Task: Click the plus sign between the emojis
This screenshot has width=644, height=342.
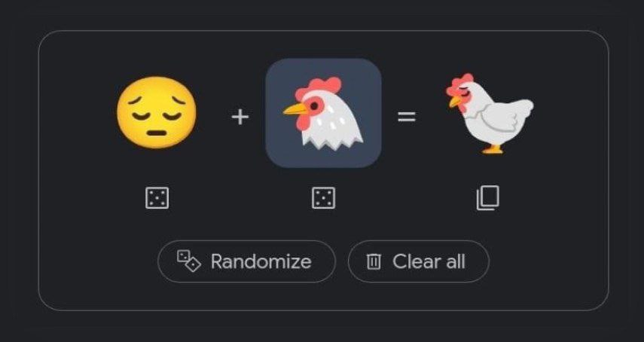Action: [x=240, y=117]
